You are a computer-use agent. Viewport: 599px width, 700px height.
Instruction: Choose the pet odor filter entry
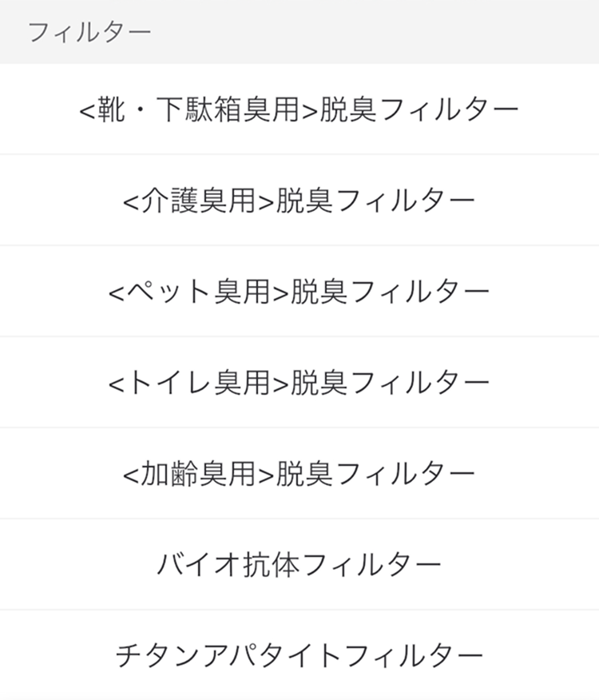click(x=299, y=292)
